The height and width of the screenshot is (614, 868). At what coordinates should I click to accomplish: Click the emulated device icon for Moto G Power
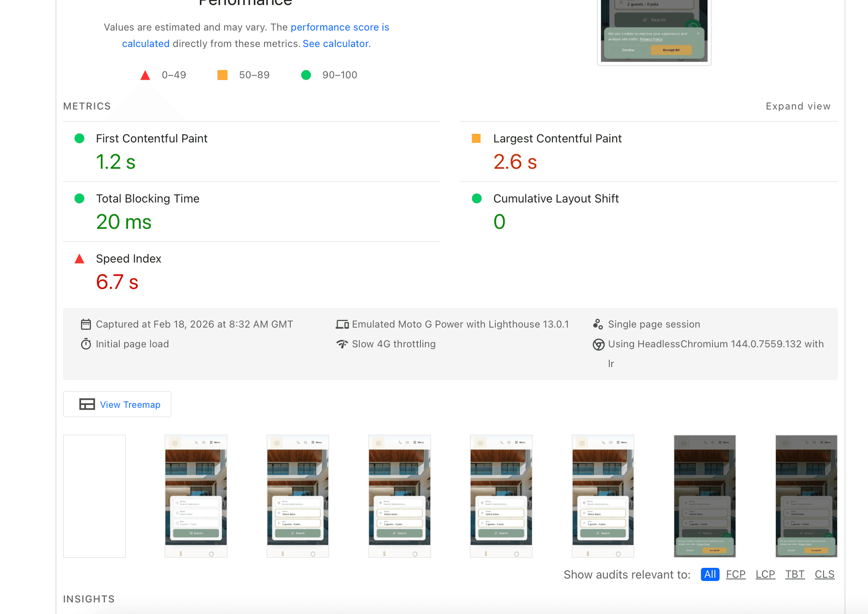(x=342, y=324)
